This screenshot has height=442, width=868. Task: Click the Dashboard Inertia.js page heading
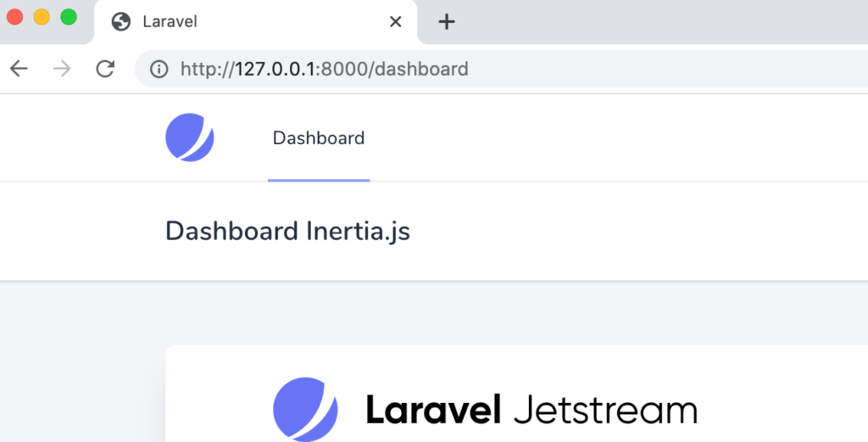tap(288, 232)
